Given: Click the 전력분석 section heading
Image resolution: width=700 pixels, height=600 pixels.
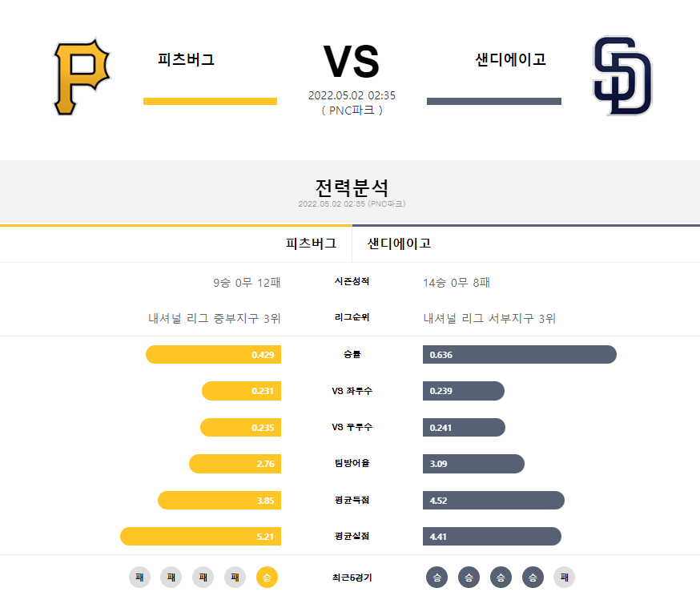Looking at the screenshot, I should [x=352, y=187].
